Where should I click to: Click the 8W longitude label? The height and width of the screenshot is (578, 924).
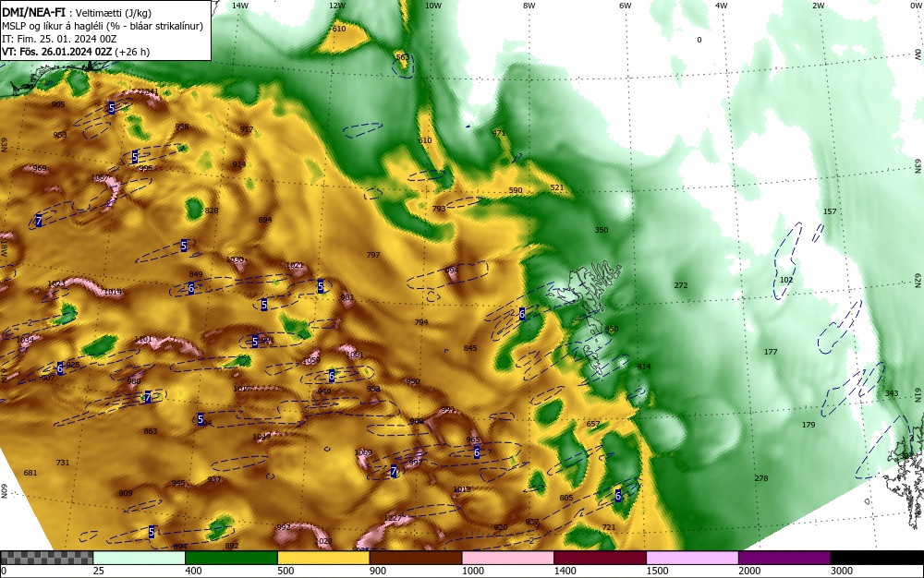pyautogui.click(x=529, y=6)
